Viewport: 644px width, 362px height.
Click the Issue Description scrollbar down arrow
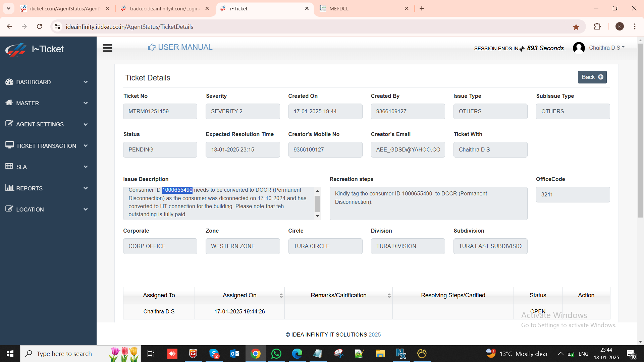(x=317, y=216)
